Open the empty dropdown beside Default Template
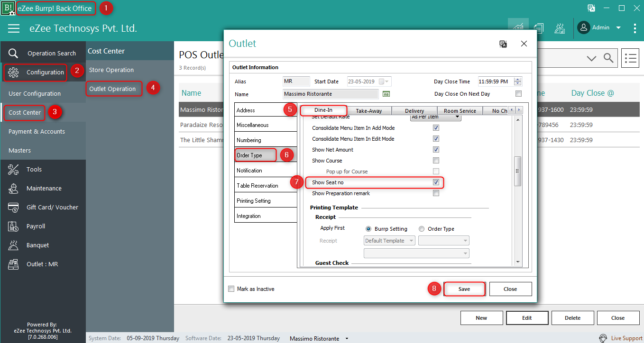The width and height of the screenshot is (644, 343). (444, 241)
